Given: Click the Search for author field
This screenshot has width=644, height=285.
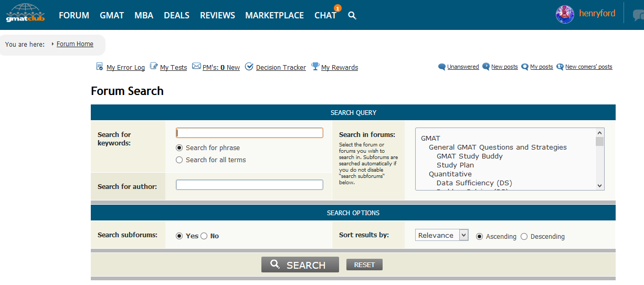Looking at the screenshot, I should 249,185.
